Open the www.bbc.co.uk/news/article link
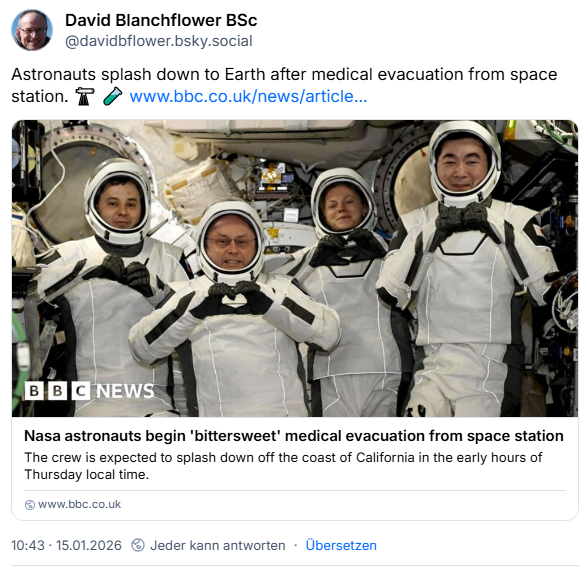Image resolution: width=583 pixels, height=574 pixels. 248,96
